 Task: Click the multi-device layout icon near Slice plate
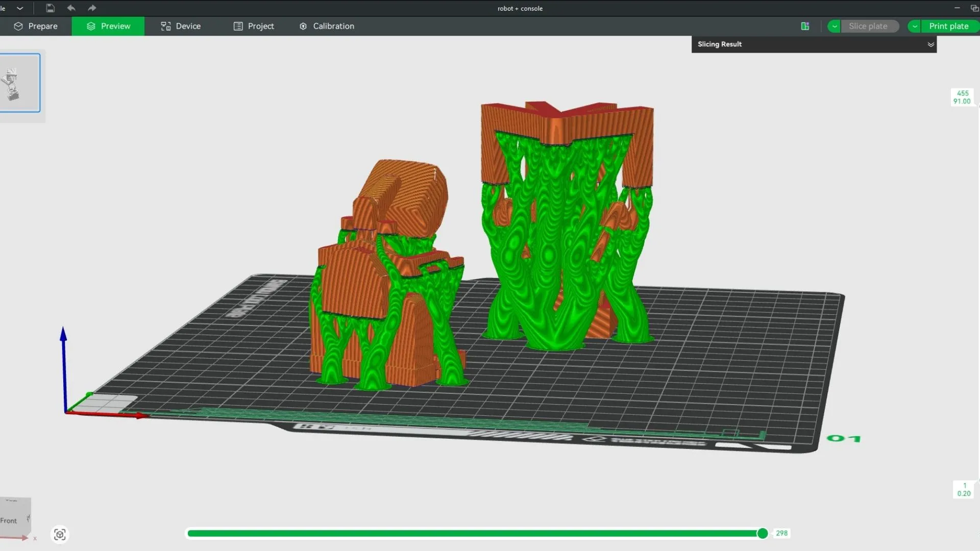[805, 26]
